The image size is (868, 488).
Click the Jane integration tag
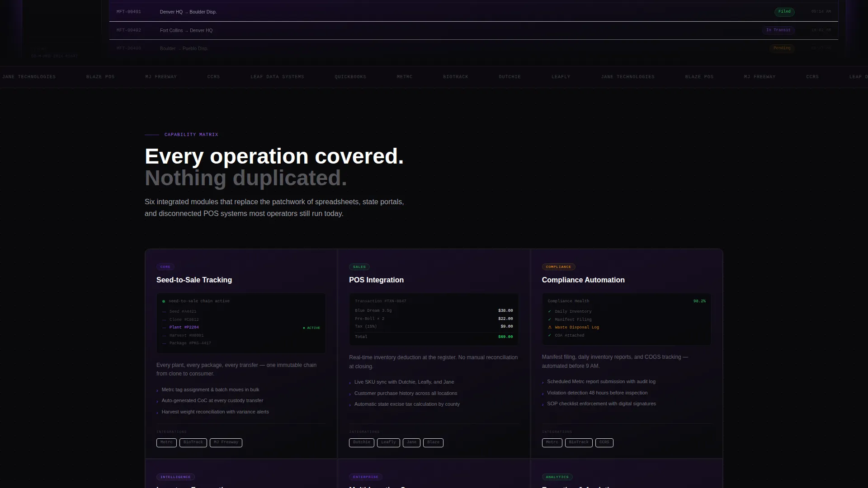click(x=411, y=443)
